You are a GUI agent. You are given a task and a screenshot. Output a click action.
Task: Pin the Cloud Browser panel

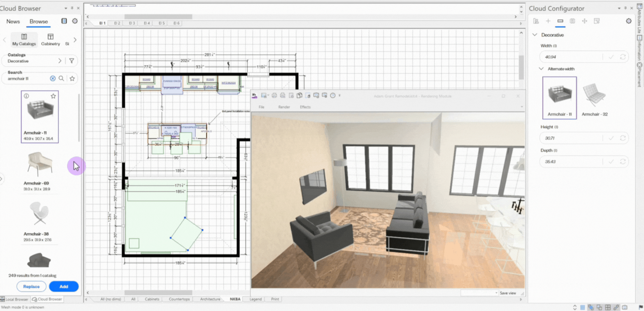click(x=72, y=8)
